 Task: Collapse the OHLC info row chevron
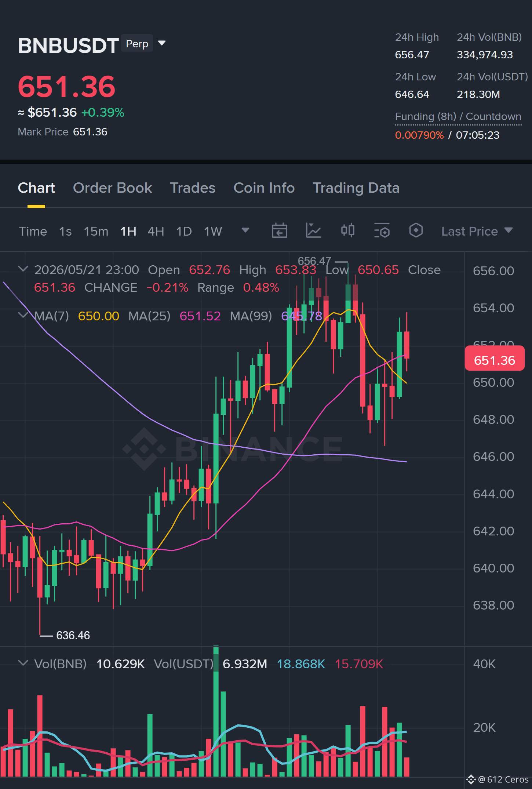click(23, 269)
